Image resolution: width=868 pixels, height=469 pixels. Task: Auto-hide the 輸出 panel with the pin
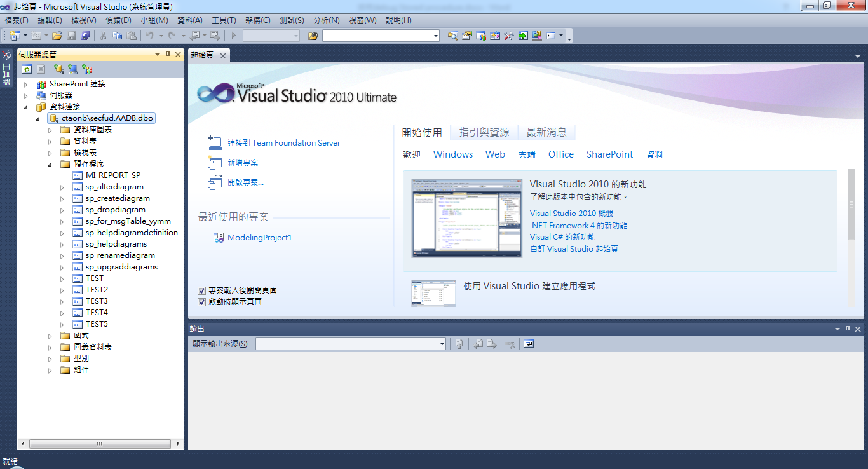[847, 329]
